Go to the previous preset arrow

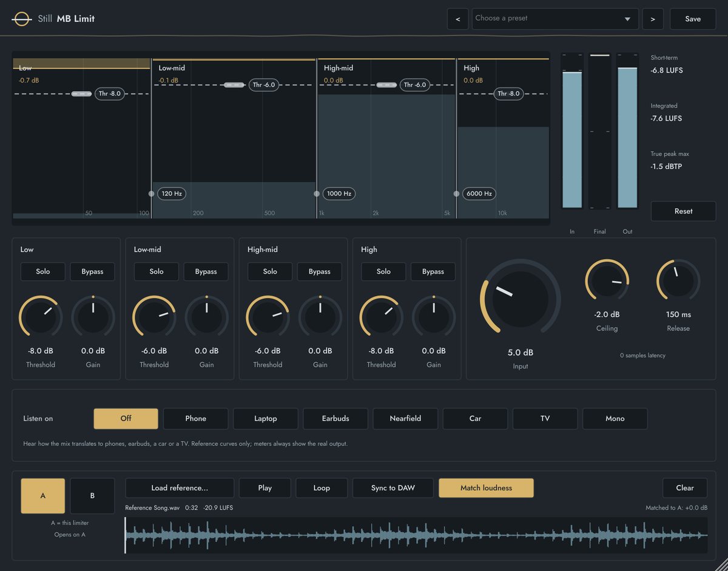click(x=457, y=19)
